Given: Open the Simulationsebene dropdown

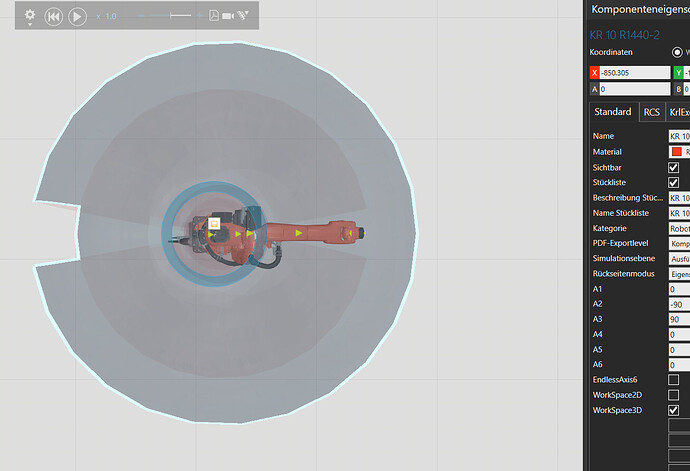Looking at the screenshot, I should pos(679,258).
